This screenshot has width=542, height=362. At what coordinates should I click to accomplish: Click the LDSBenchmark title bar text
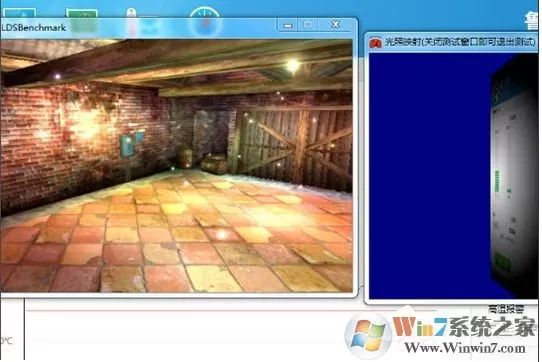33,27
